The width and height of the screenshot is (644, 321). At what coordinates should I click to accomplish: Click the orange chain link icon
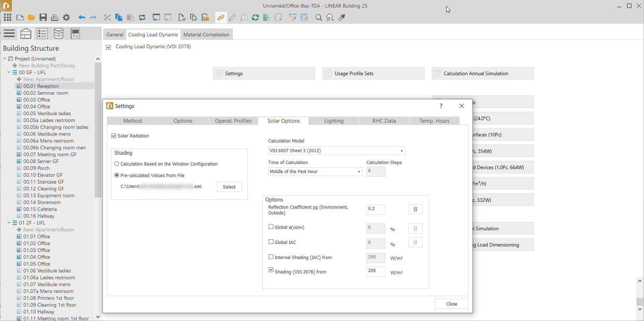click(x=221, y=17)
